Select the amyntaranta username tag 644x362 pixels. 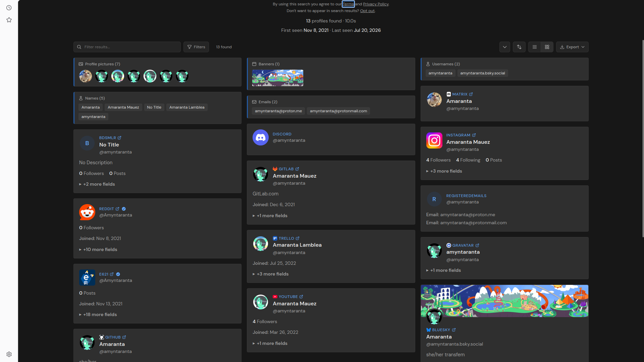pos(440,73)
